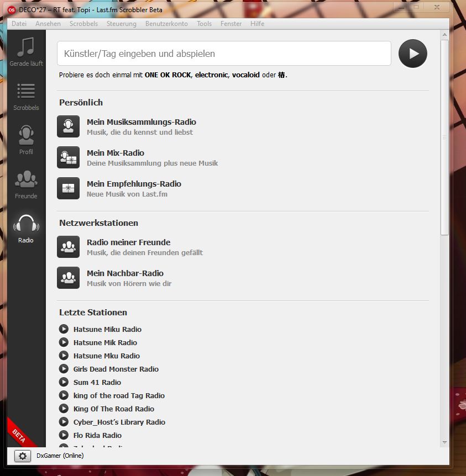Play the King Of The Road Radio icon
Image resolution: width=466 pixels, height=476 pixels.
tap(64, 409)
